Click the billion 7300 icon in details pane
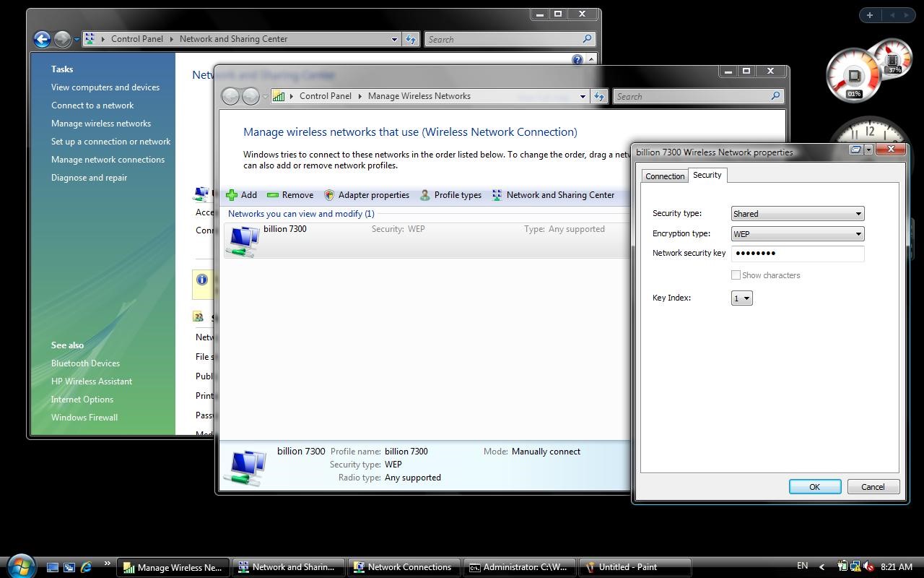Image resolution: width=924 pixels, height=578 pixels. point(245,467)
